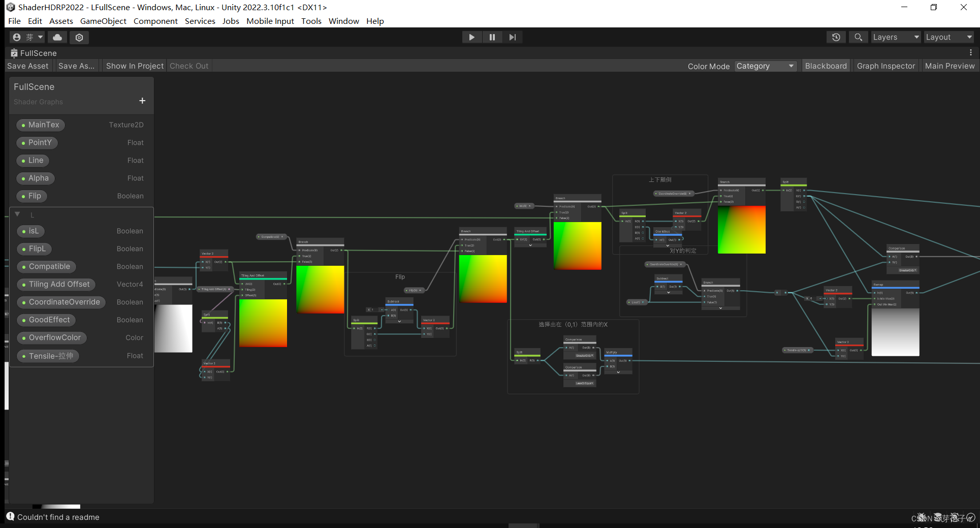Select the Tensile-拉伸 property pill
This screenshot has width=980, height=528.
coord(48,356)
